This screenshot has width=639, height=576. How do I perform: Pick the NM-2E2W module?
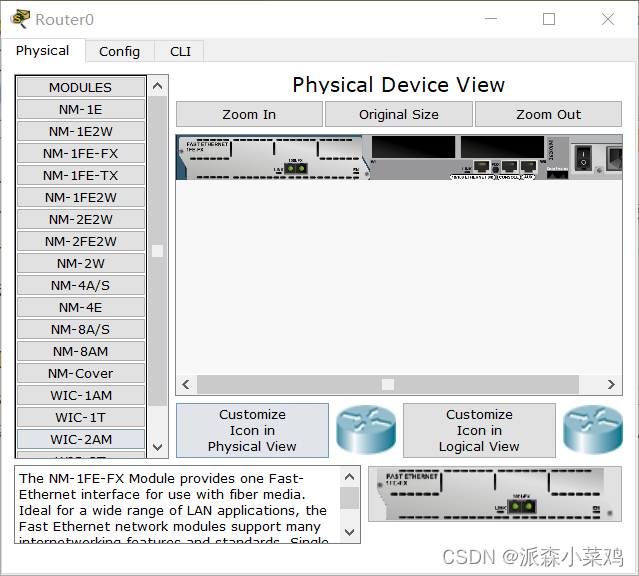click(x=81, y=219)
